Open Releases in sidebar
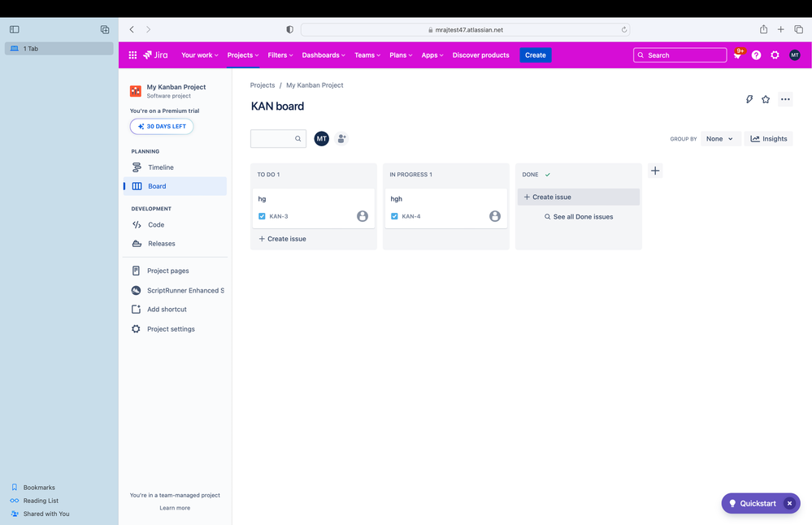Viewport: 812px width, 525px height. 175,243
